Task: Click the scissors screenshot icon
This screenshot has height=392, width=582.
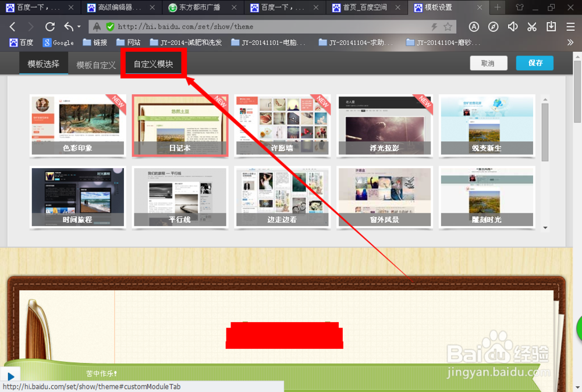Action: 532,27
